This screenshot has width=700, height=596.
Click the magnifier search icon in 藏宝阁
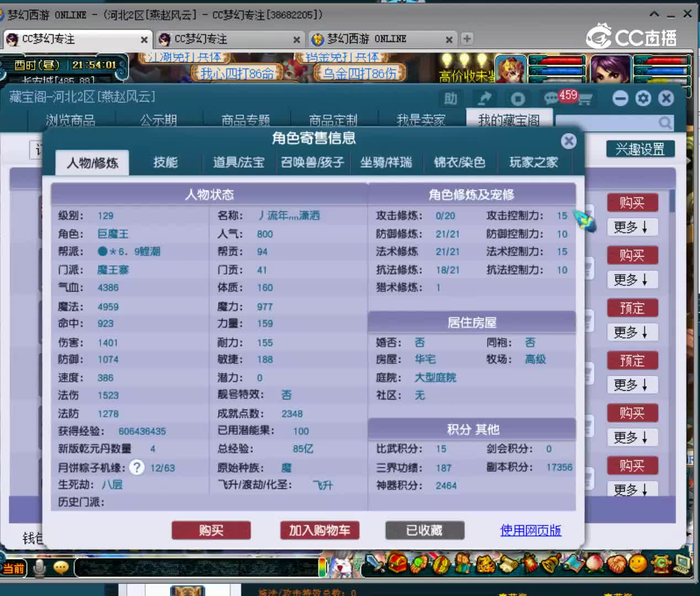click(665, 122)
